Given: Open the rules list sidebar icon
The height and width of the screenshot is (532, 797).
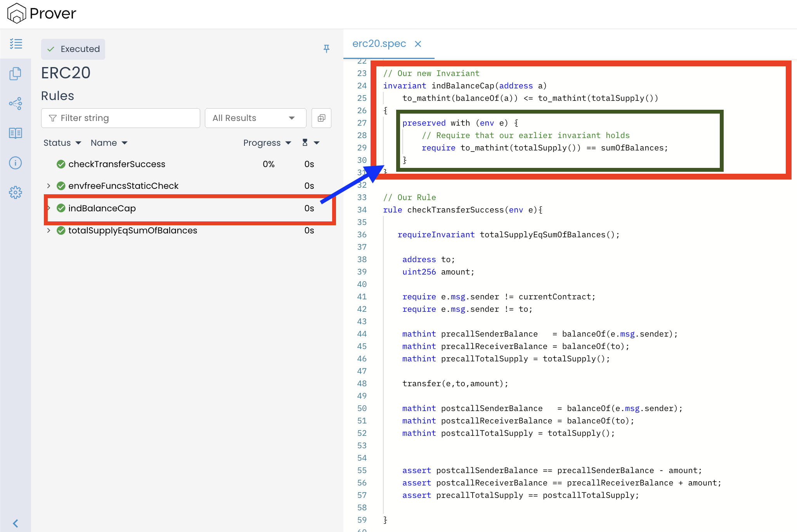Looking at the screenshot, I should pyautogui.click(x=16, y=44).
